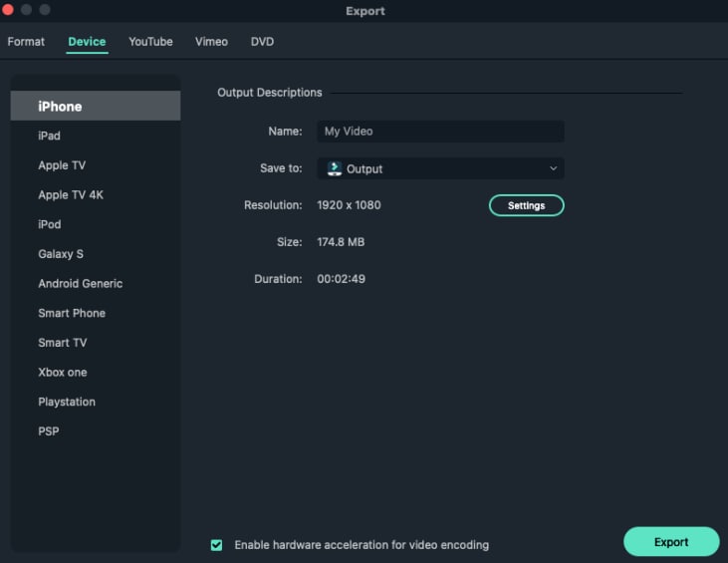The image size is (728, 563).
Task: Select Galaxy S device preset
Action: point(61,254)
